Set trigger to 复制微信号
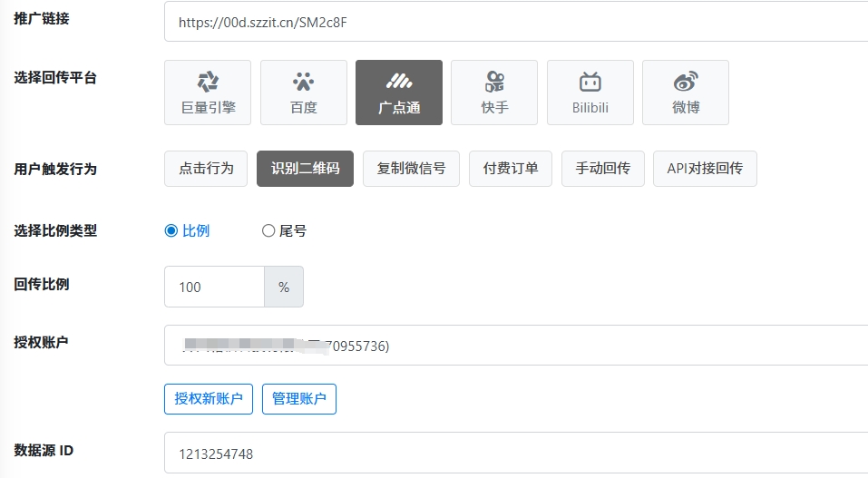Image resolution: width=868 pixels, height=478 pixels. pyautogui.click(x=411, y=169)
